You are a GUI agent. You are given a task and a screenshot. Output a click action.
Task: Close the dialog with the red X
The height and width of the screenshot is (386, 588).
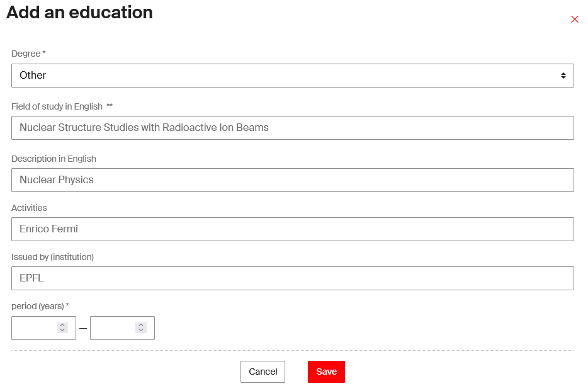point(574,20)
